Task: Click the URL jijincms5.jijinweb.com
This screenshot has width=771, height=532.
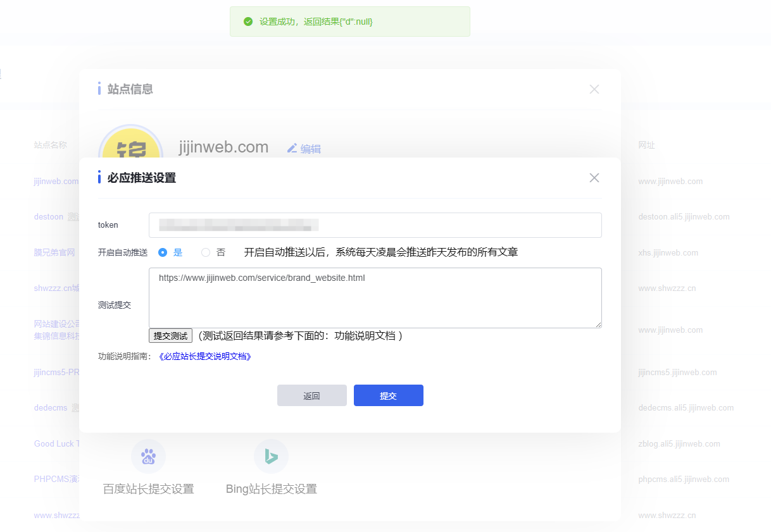Action: pos(677,373)
